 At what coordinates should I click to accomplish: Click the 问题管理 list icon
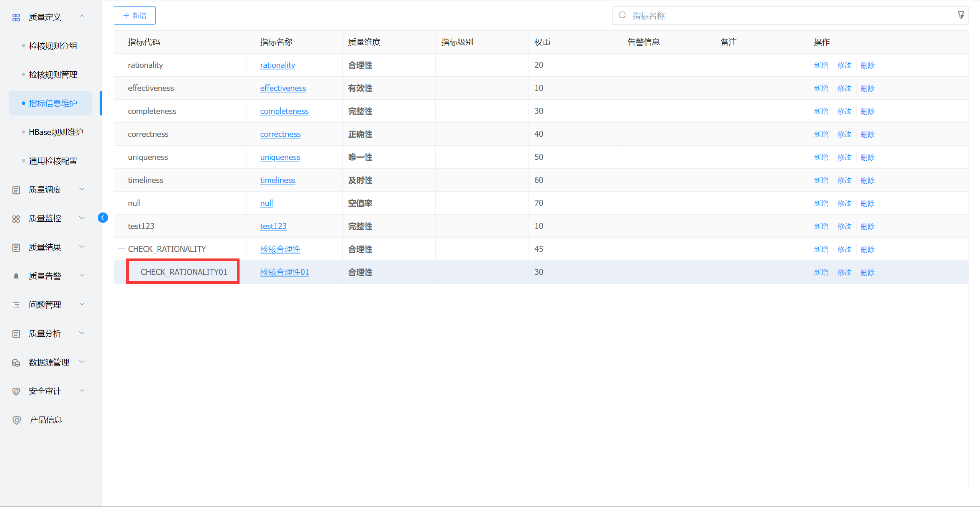[16, 305]
